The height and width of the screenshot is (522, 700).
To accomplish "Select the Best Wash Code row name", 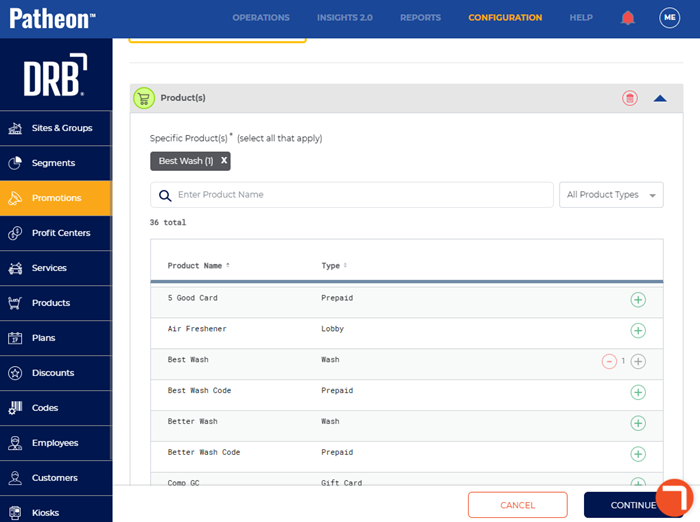I will pos(199,390).
